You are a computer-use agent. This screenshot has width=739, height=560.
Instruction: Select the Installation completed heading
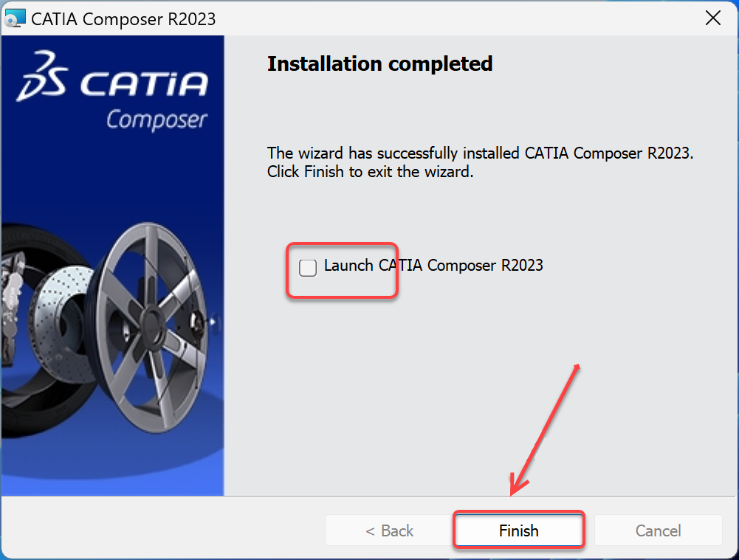379,64
